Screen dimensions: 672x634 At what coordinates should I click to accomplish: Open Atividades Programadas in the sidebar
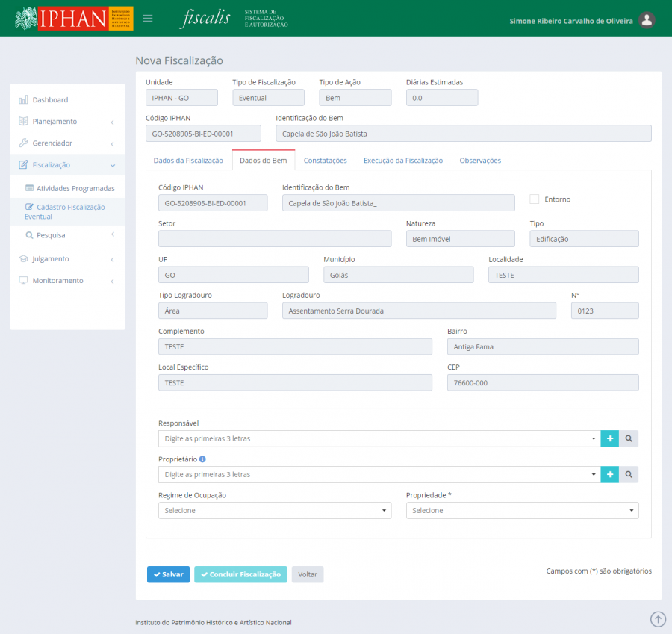75,188
